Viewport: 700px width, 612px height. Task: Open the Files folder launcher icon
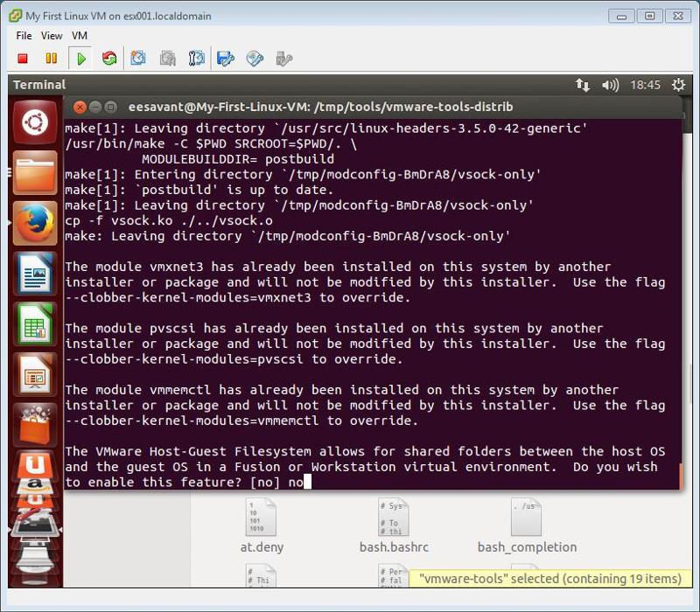tap(35, 172)
